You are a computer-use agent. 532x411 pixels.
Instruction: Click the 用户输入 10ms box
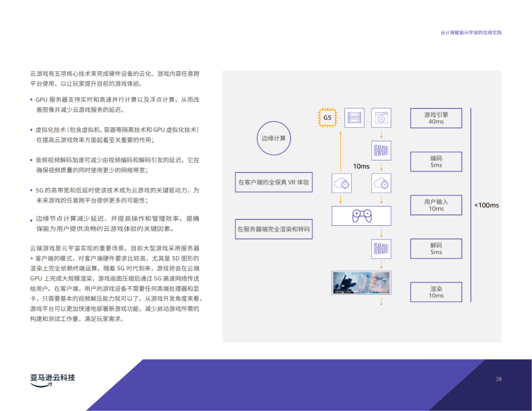[x=436, y=205]
